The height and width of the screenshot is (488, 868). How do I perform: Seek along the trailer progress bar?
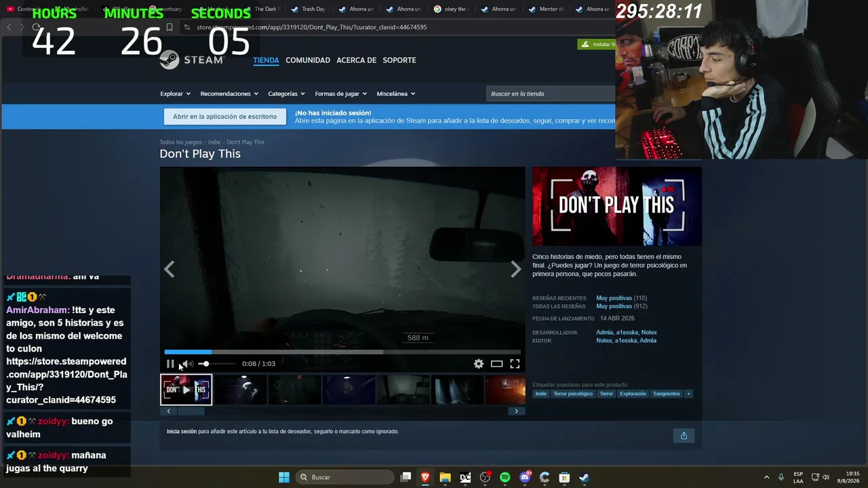pos(342,352)
